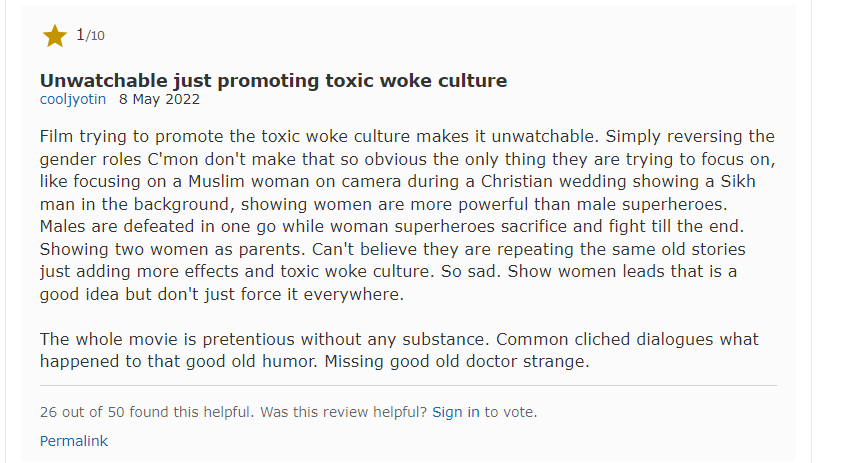Click the sentence beginning 'The whole movie is pretentious'
This screenshot has height=463, width=853.
(x=264, y=339)
